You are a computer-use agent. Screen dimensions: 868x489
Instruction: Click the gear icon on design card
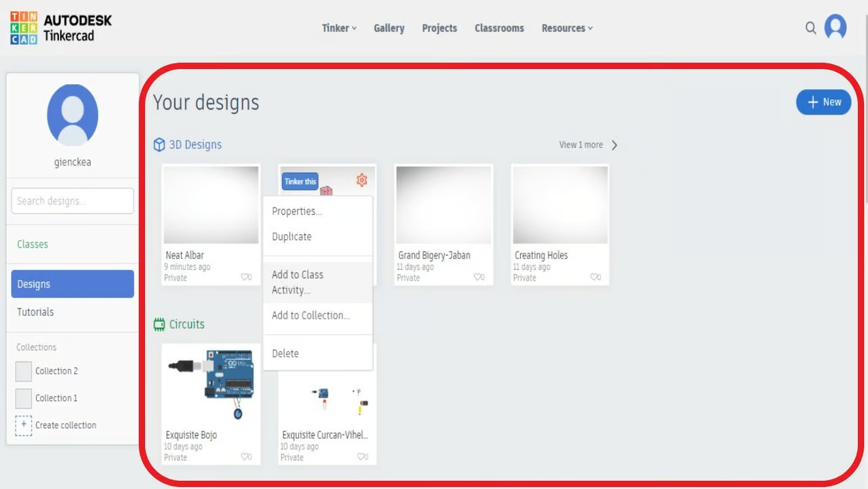tap(361, 180)
